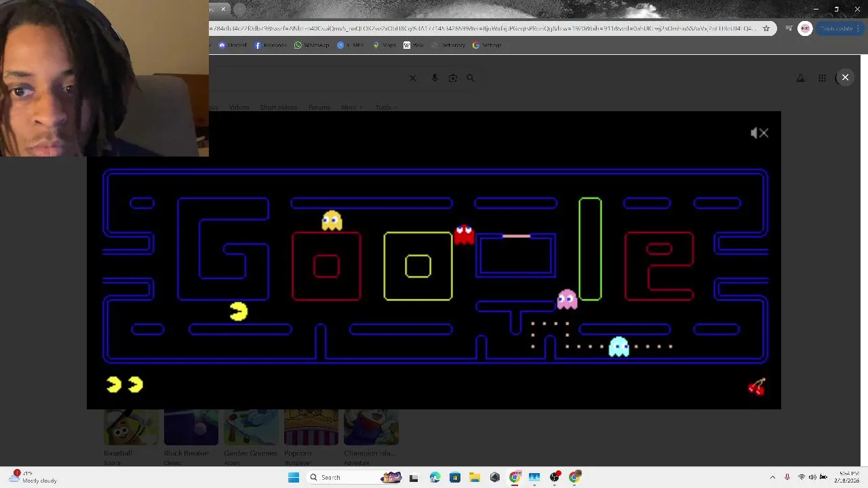Click the magnifying glass search icon
This screenshot has width=868, height=488.
click(471, 78)
